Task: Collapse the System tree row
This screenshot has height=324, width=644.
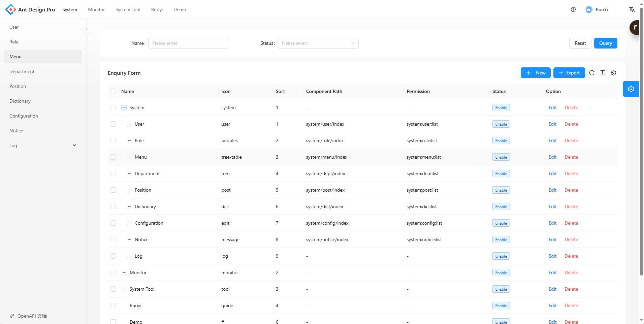Action: point(124,107)
